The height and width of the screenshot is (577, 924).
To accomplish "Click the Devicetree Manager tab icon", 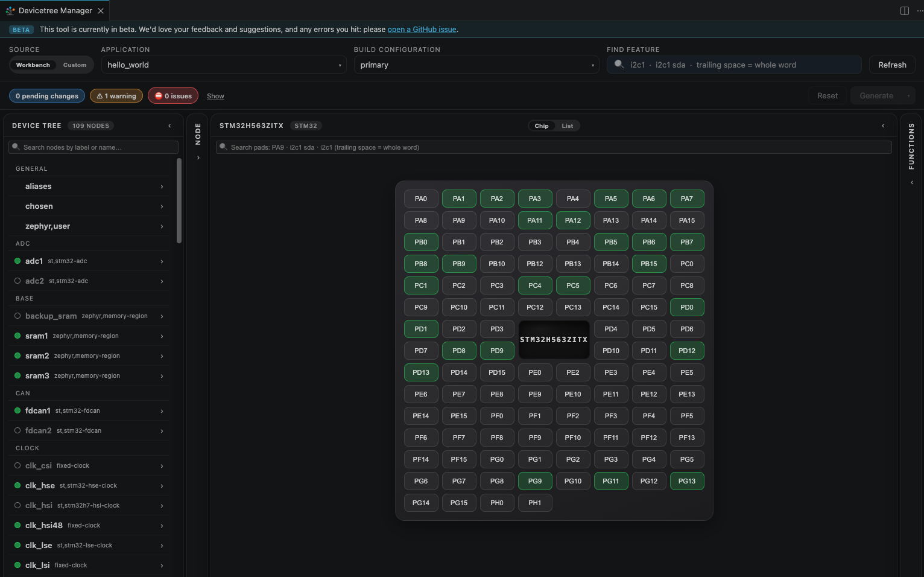I will coord(10,11).
